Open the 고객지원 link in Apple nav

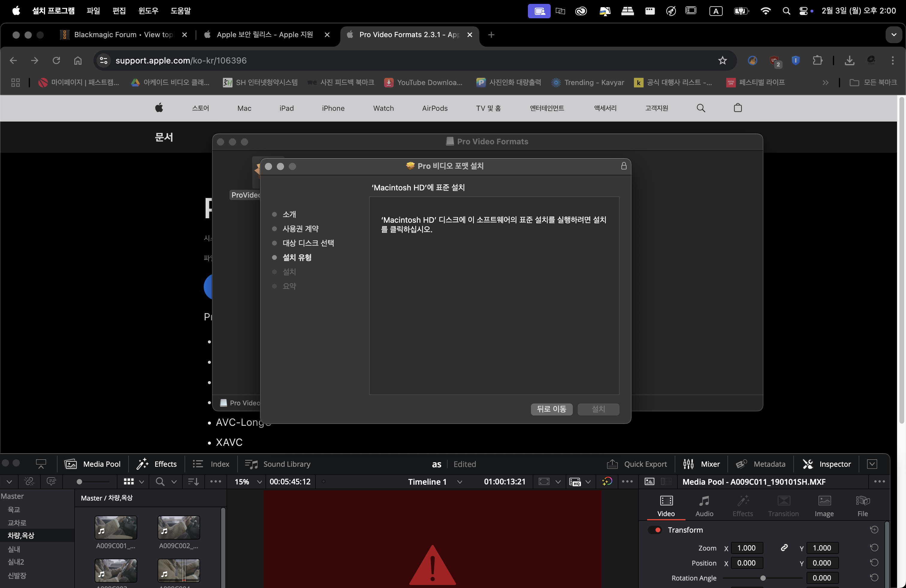pos(656,108)
